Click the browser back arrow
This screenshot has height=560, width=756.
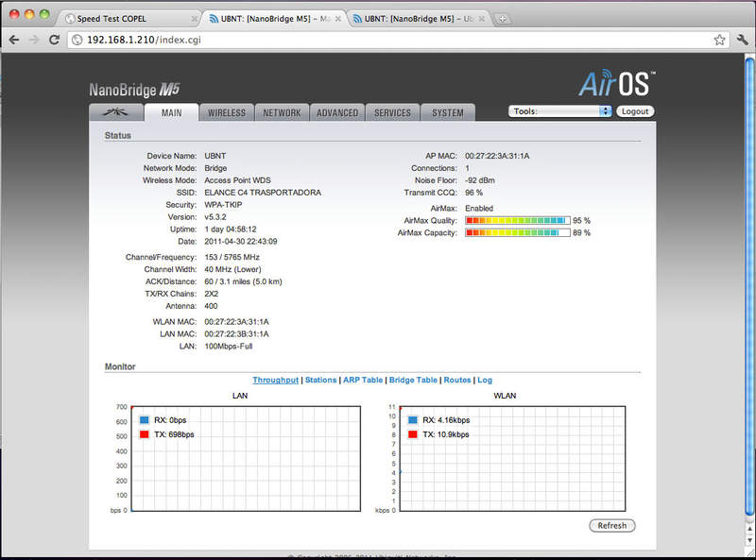(14, 40)
